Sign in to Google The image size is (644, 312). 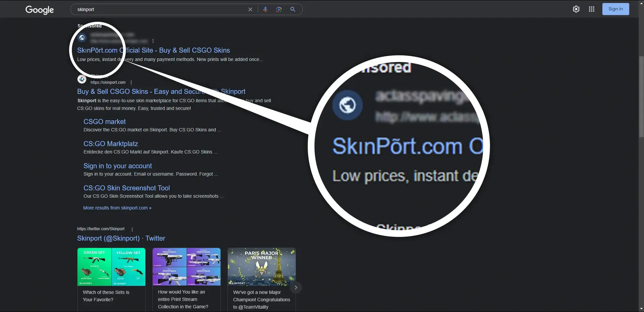[x=615, y=9]
